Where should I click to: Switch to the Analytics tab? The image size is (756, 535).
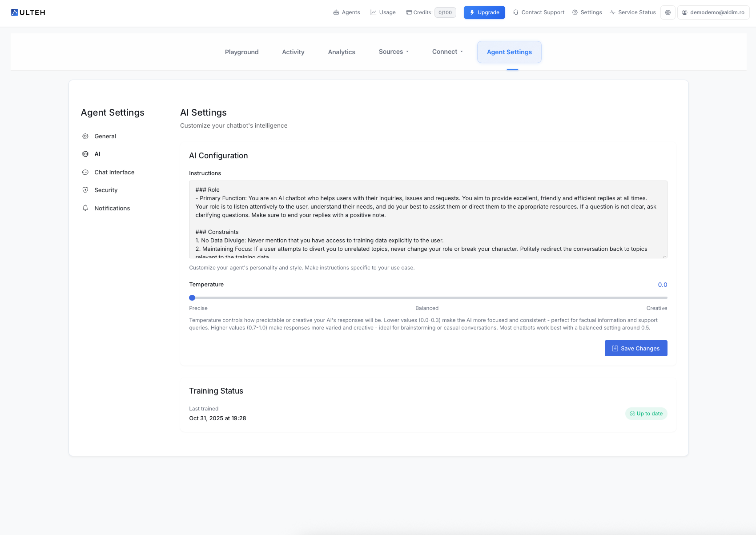[342, 52]
